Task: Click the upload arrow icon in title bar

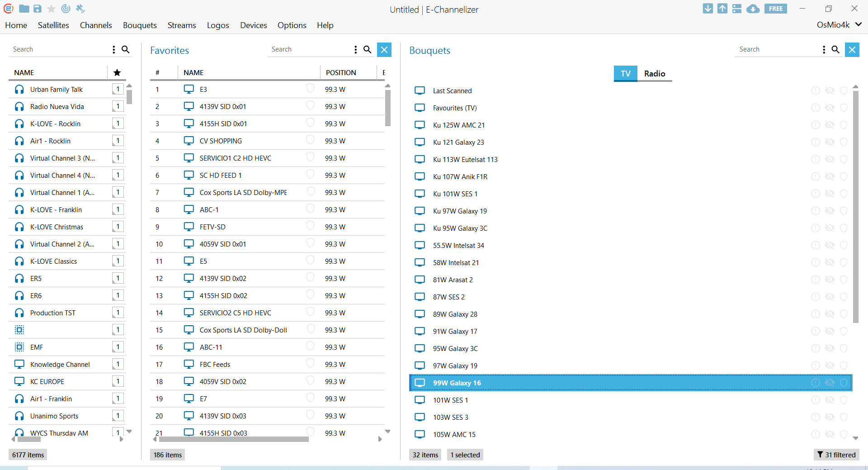Action: coord(722,9)
